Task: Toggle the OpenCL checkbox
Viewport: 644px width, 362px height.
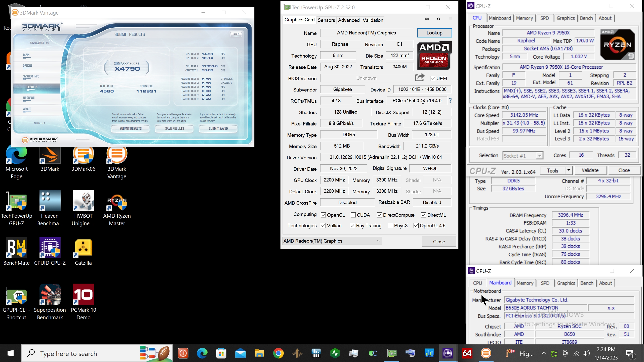Action: tap(323, 215)
